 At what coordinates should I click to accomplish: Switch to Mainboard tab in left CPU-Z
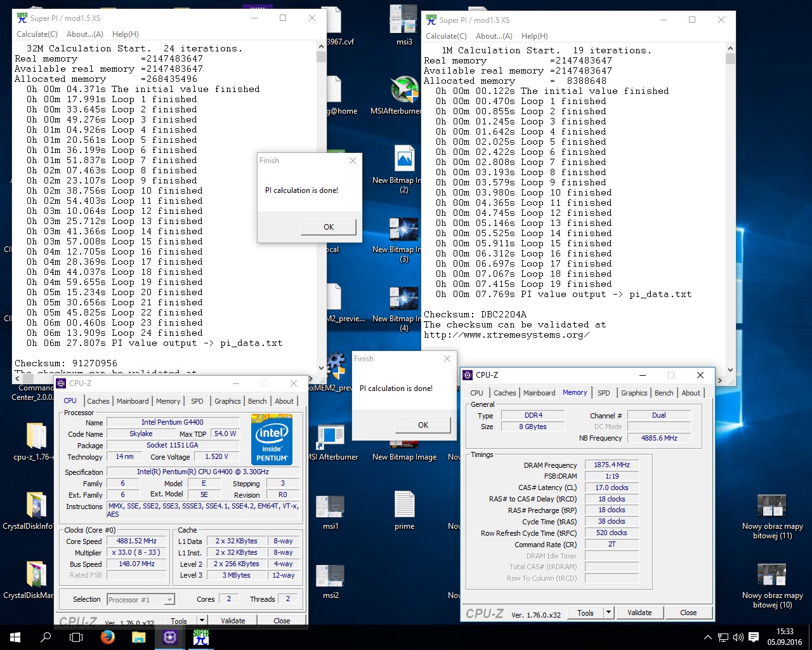(133, 401)
